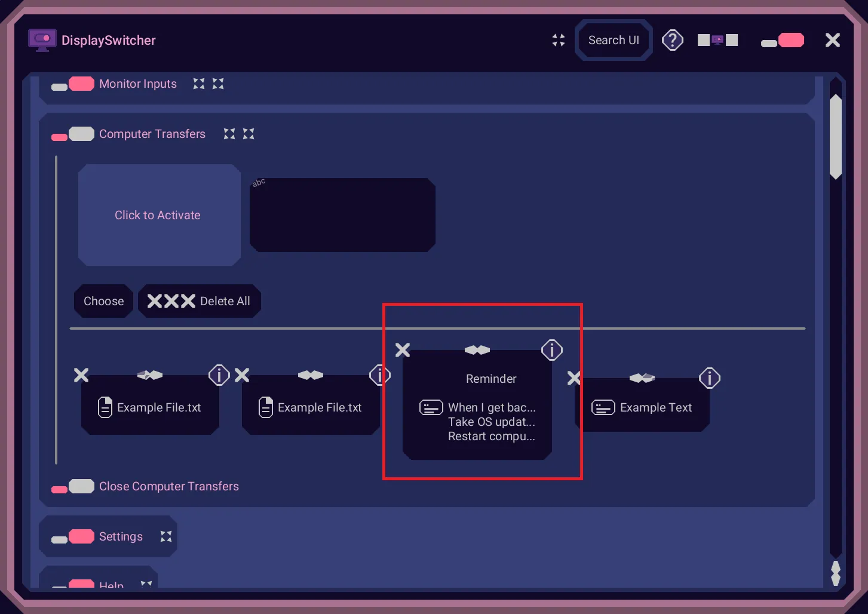Click first expand icon next to Computer Transfers
This screenshot has height=614, width=868.
point(229,134)
